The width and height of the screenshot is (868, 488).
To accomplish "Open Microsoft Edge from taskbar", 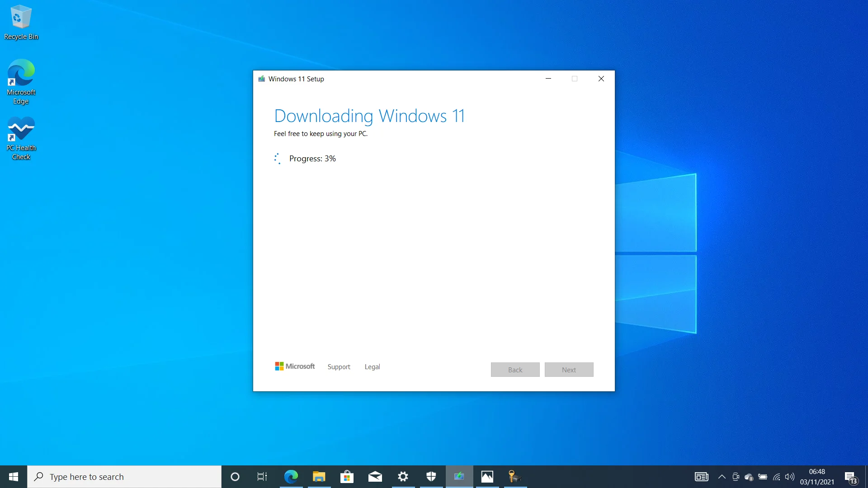I will pyautogui.click(x=292, y=477).
